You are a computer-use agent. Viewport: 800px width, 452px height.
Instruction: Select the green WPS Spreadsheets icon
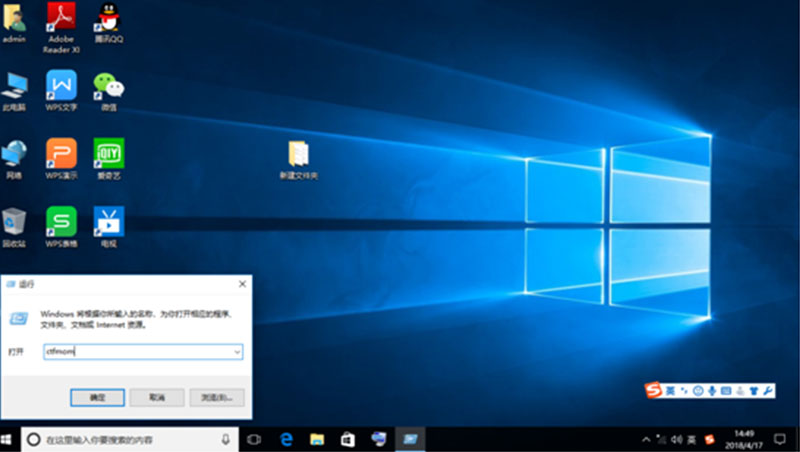tap(61, 222)
